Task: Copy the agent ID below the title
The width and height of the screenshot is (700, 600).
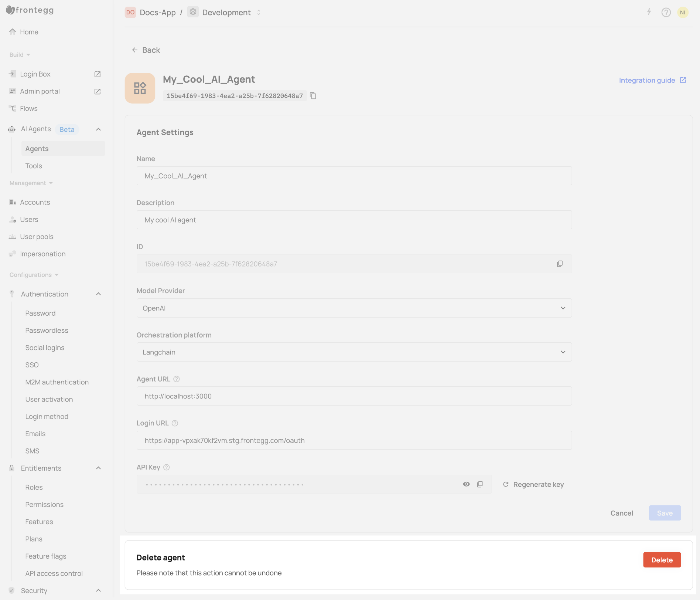Action: point(313,96)
